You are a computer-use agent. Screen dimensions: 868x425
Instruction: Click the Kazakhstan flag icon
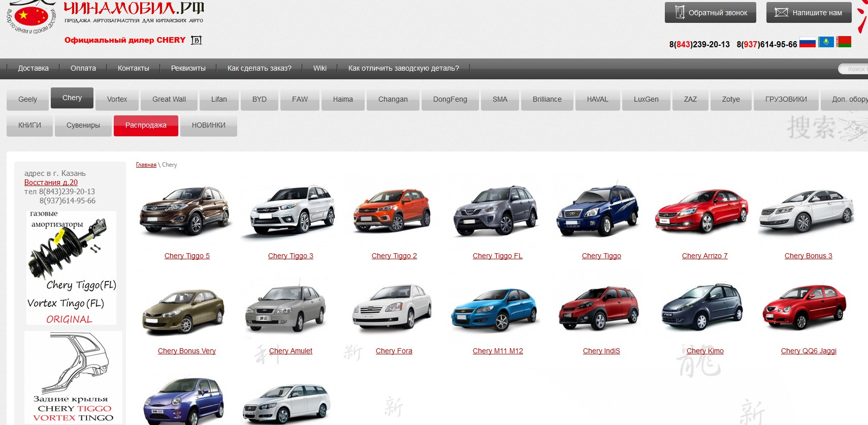[826, 42]
